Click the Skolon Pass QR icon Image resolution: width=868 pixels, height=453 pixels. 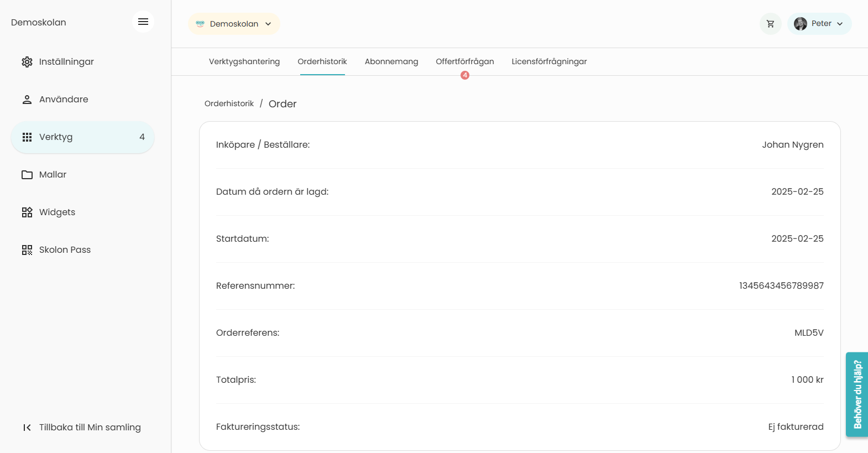tap(27, 250)
